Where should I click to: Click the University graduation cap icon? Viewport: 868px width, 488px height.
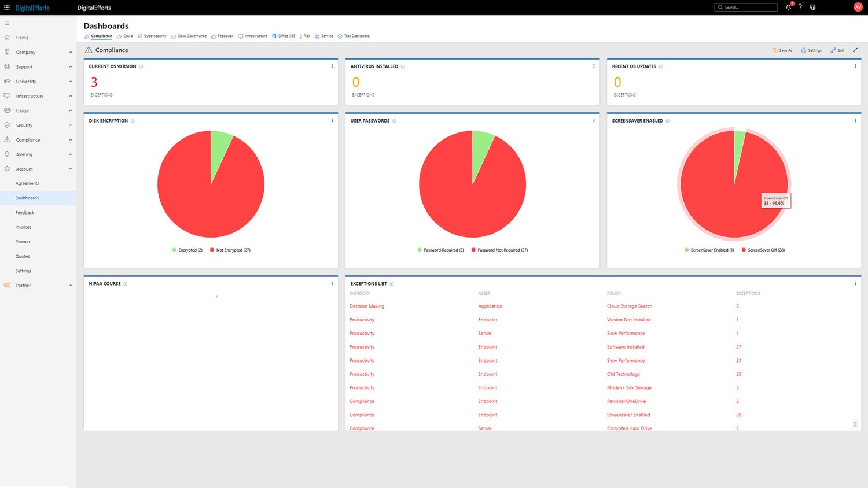click(x=6, y=81)
